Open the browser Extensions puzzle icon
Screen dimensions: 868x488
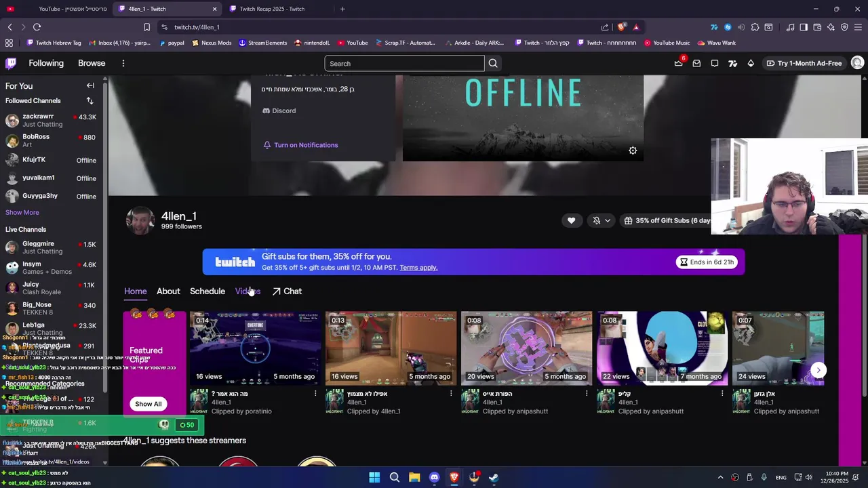pyautogui.click(x=755, y=27)
